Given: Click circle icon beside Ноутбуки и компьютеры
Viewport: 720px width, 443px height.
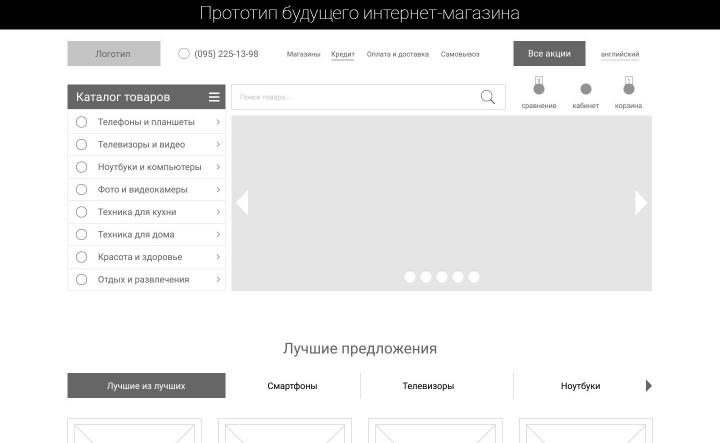Looking at the screenshot, I should tap(81, 167).
